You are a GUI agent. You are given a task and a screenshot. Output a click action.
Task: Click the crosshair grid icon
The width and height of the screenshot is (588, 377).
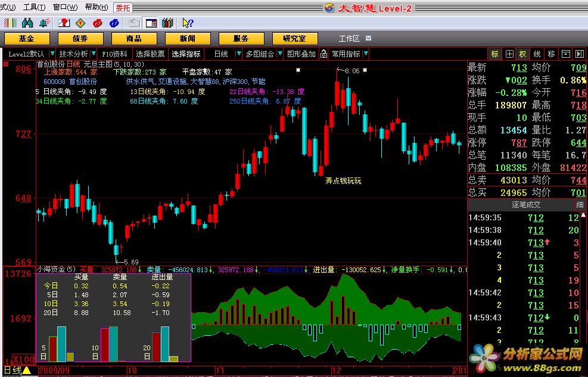pos(509,54)
